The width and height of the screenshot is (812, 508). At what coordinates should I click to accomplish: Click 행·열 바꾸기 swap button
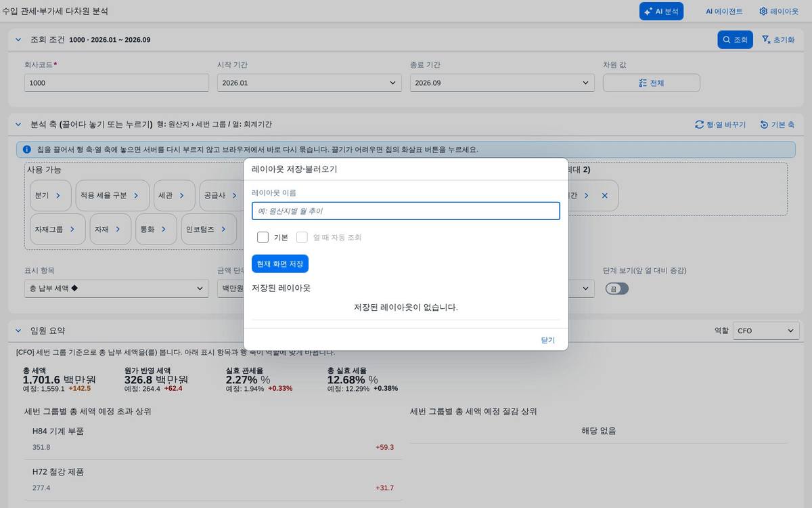pos(720,125)
